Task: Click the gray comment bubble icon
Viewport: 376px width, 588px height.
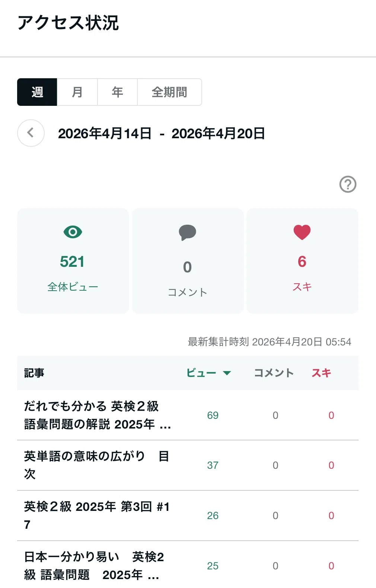Action: coord(187,233)
